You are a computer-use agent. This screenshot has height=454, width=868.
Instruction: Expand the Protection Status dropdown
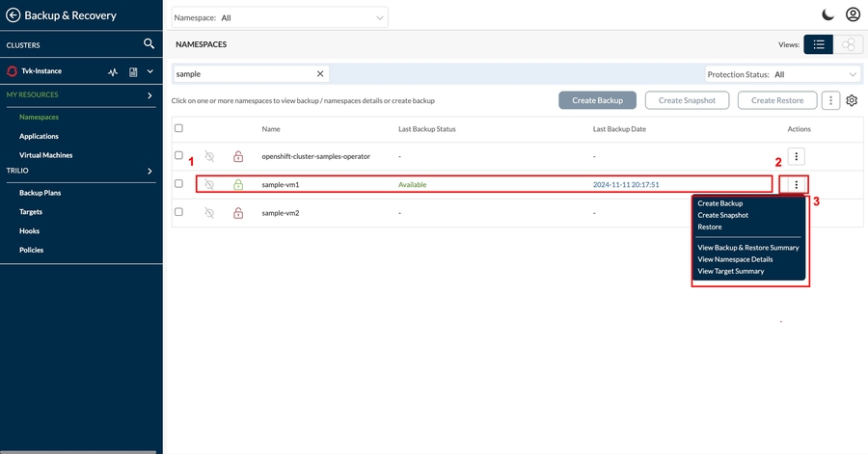(x=782, y=74)
